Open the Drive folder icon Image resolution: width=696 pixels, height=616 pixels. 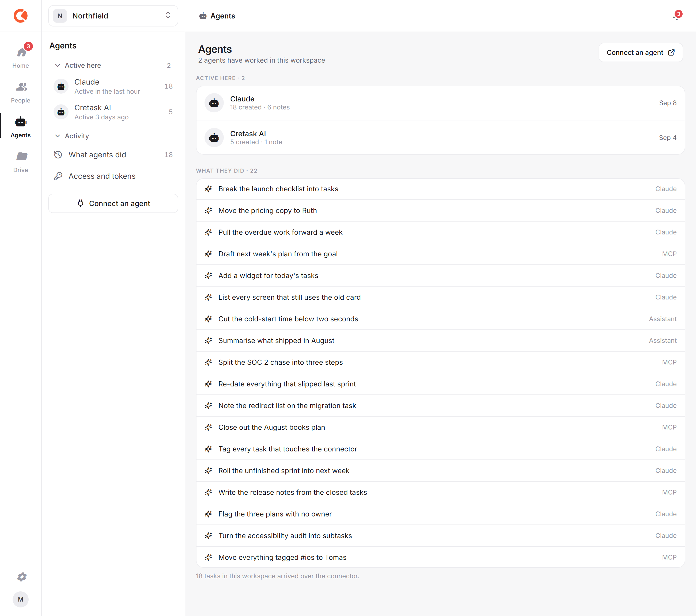[21, 156]
